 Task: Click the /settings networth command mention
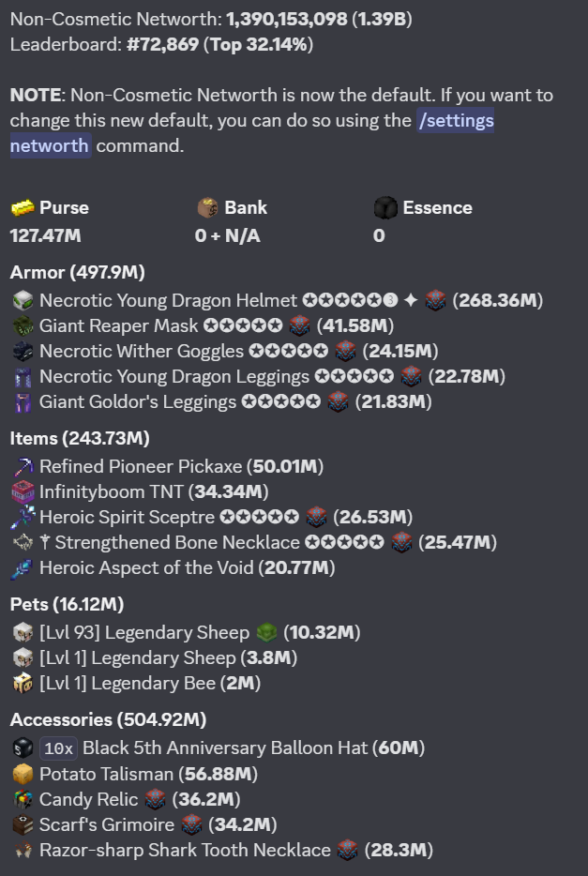tap(252, 133)
